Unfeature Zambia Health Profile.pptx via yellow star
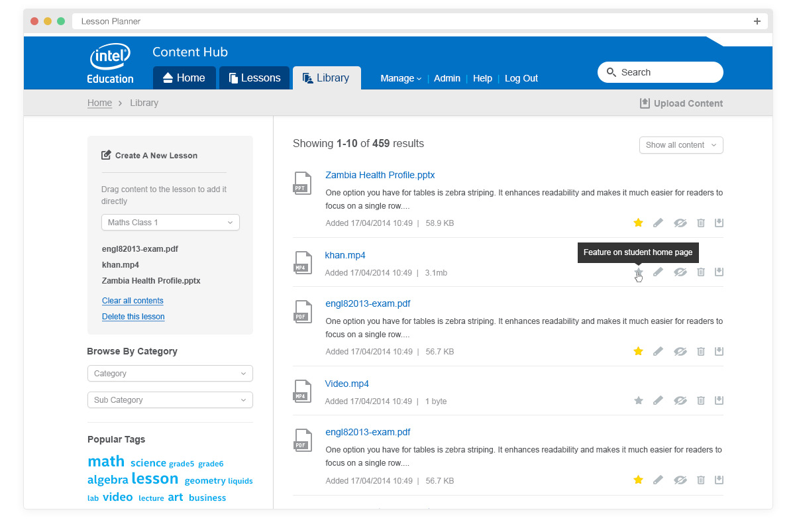The image size is (795, 532). (x=638, y=223)
